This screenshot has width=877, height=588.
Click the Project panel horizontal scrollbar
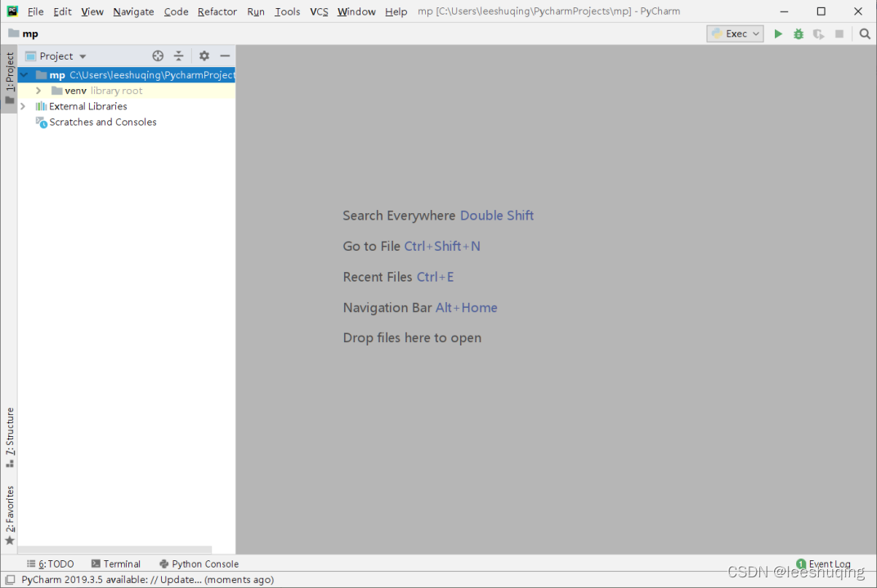(114, 550)
